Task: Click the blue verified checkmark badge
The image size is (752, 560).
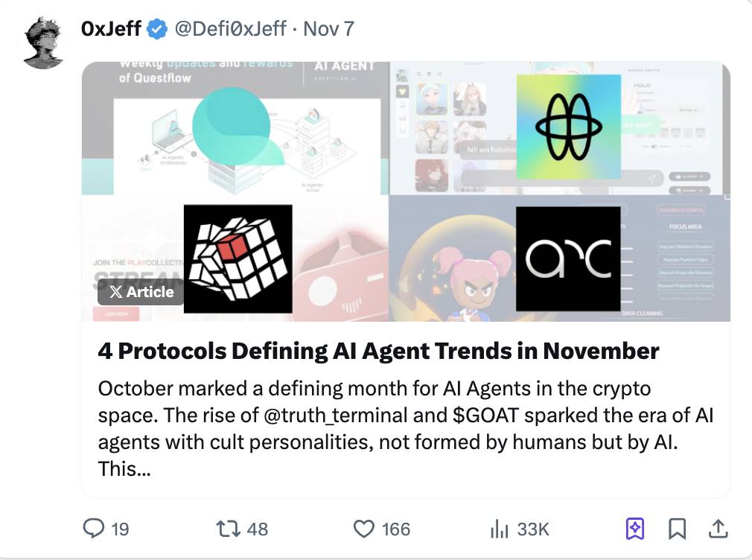Action: pyautogui.click(x=156, y=29)
